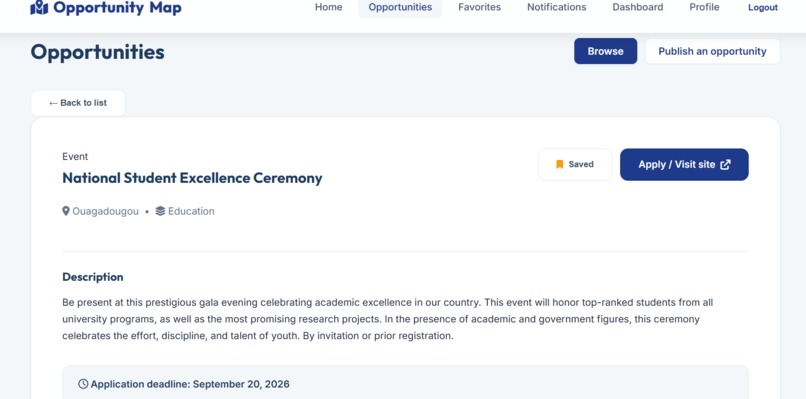Open the Favorites page
Viewport: 806px width, 399px height.
coord(480,7)
